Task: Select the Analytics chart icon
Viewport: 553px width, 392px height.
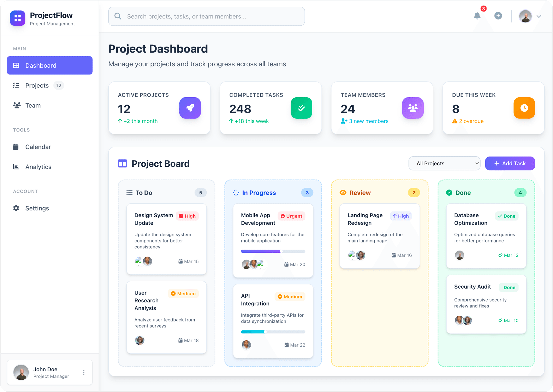Action: [16, 167]
